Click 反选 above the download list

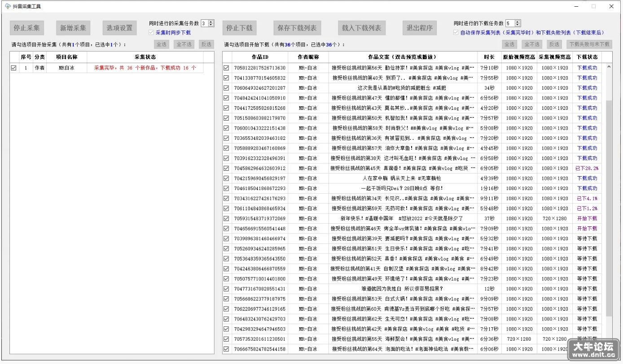click(554, 44)
